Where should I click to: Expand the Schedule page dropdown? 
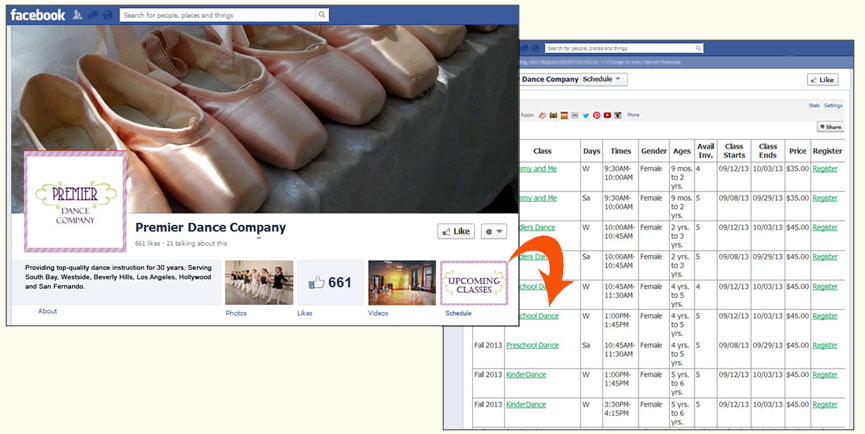[603, 79]
